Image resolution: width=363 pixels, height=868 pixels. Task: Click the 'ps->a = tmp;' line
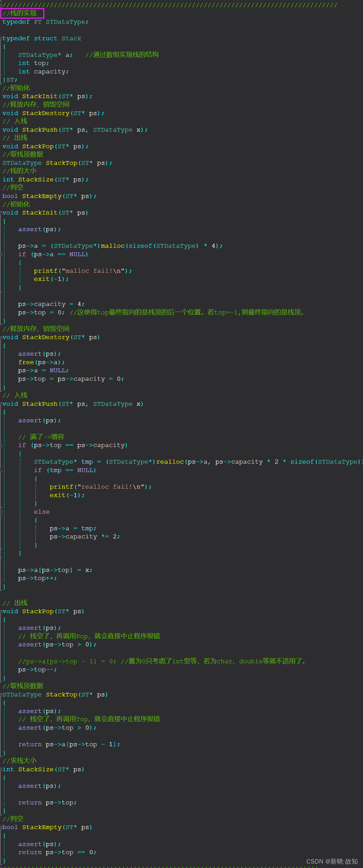coord(73,529)
